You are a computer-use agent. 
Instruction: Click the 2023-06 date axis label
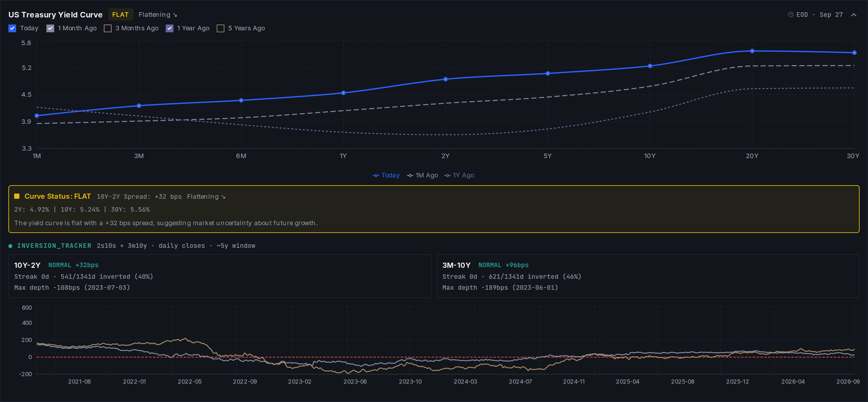tap(355, 381)
